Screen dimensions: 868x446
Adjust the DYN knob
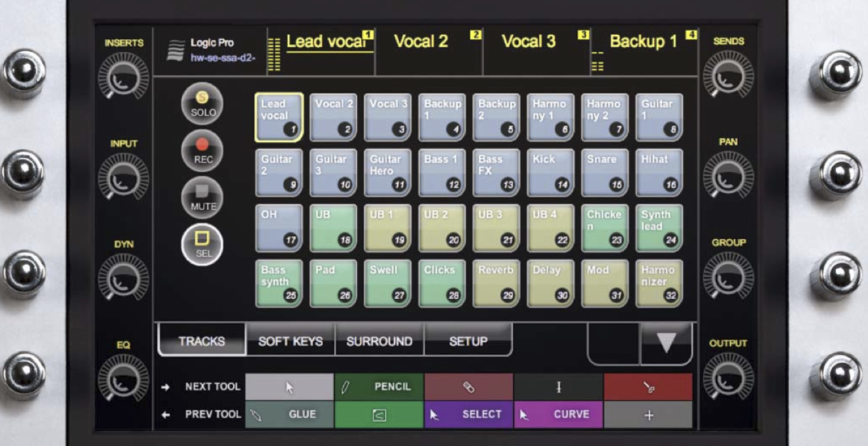(x=124, y=277)
